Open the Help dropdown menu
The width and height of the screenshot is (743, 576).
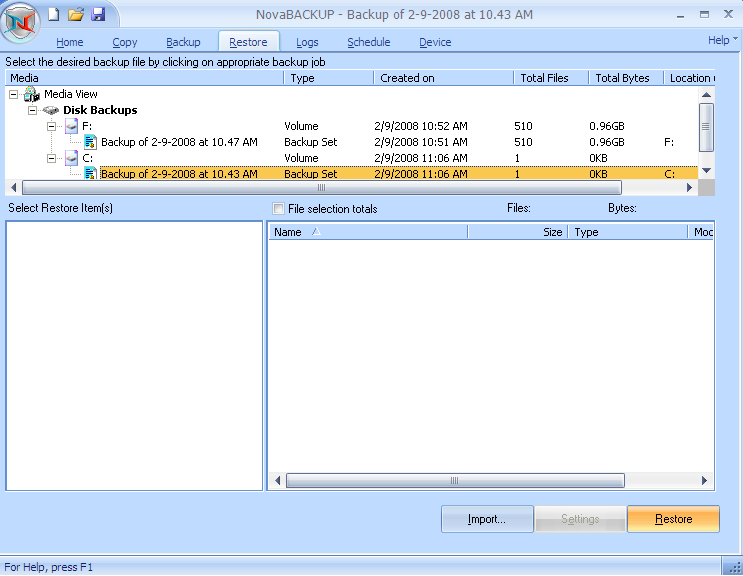723,40
